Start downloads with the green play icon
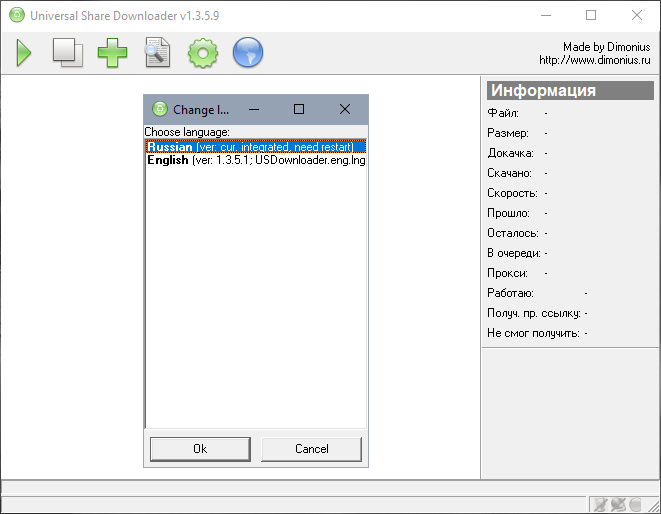Viewport: 661px width, 514px height. click(24, 53)
